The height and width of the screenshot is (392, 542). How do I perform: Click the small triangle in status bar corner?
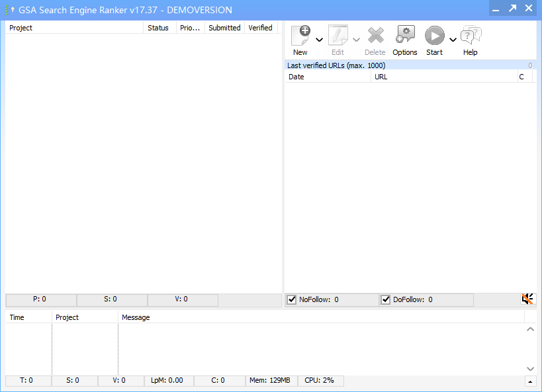point(530,381)
